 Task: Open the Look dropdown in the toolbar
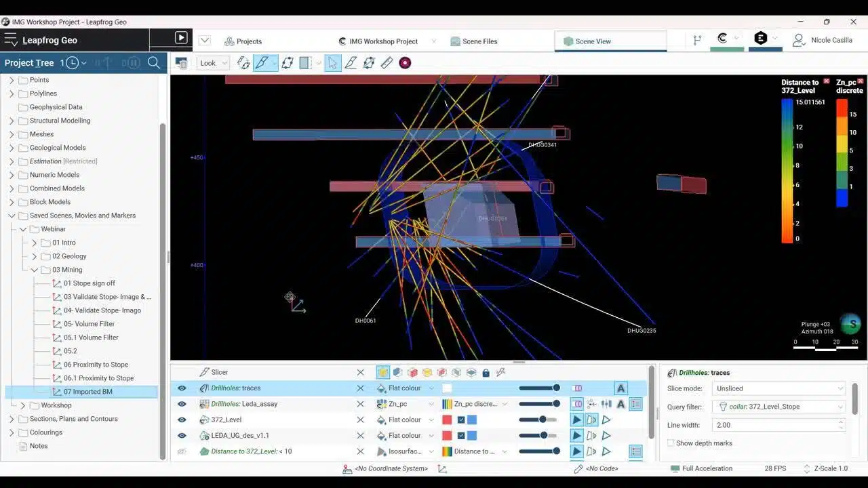pyautogui.click(x=214, y=63)
